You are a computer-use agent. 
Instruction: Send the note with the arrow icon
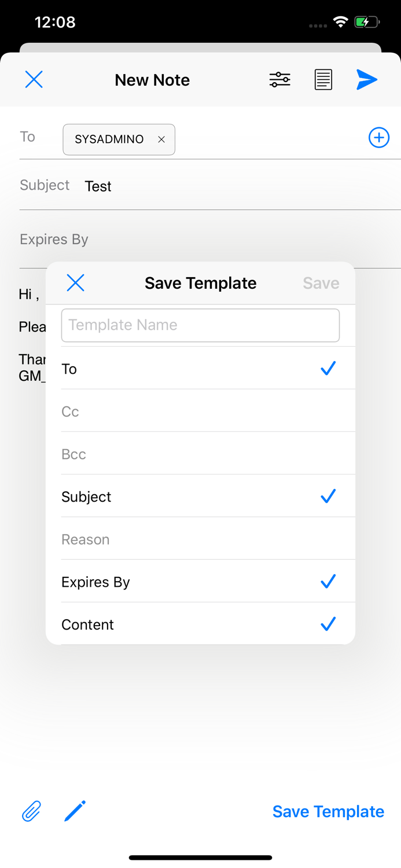tap(367, 79)
